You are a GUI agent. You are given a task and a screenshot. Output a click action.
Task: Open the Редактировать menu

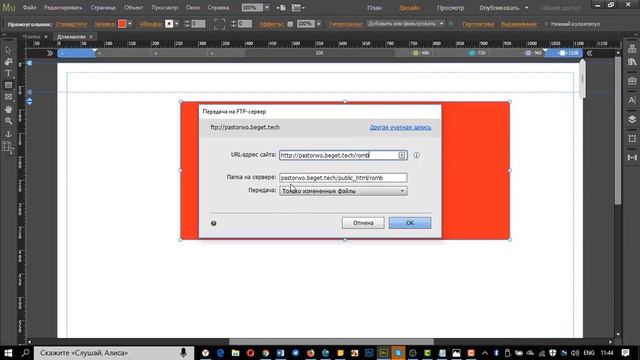63,8
